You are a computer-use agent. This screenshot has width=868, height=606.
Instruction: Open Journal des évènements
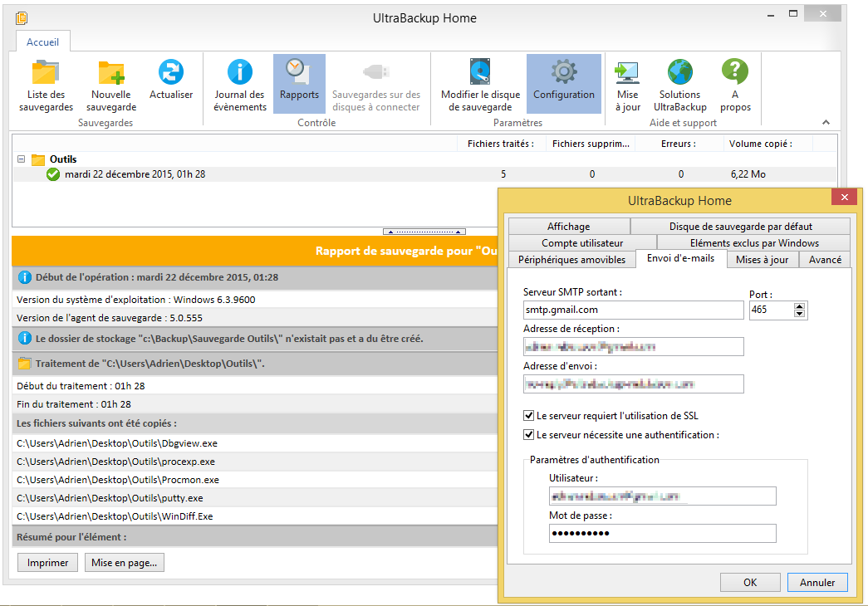pos(239,85)
